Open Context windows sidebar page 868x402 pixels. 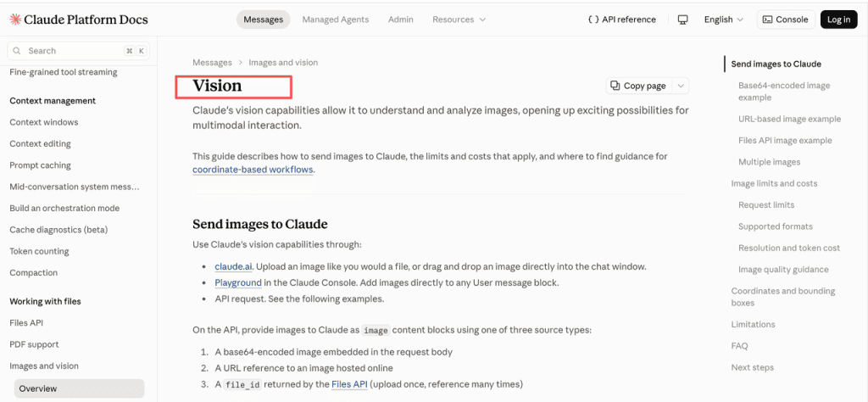point(44,122)
